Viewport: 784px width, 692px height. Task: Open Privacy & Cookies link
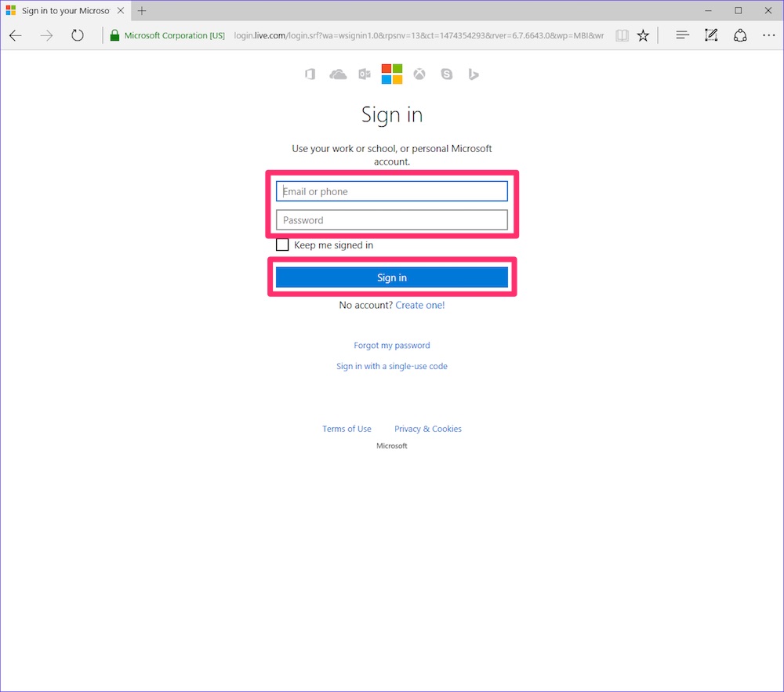click(x=428, y=429)
